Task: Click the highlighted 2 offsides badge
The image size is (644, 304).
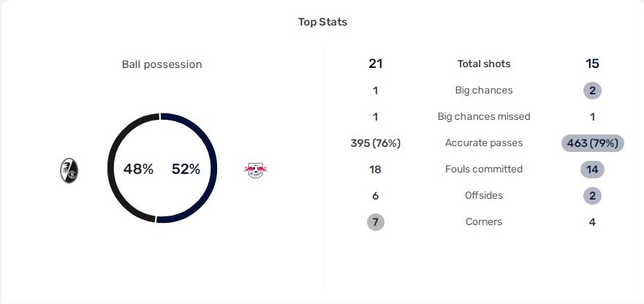Action: click(x=592, y=196)
